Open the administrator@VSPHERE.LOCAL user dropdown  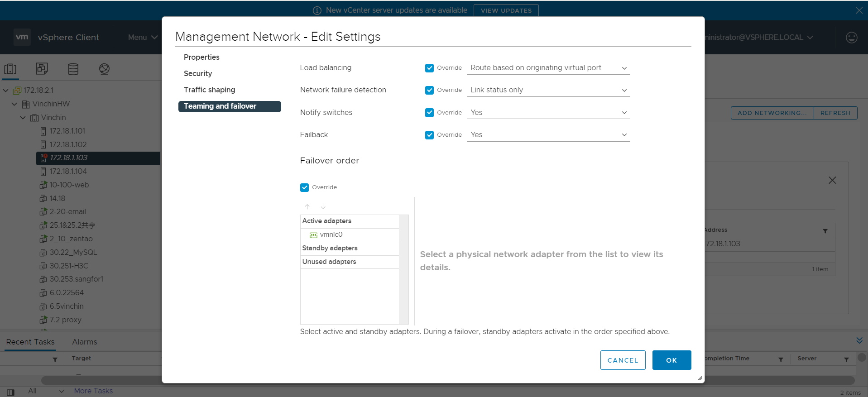[758, 38]
